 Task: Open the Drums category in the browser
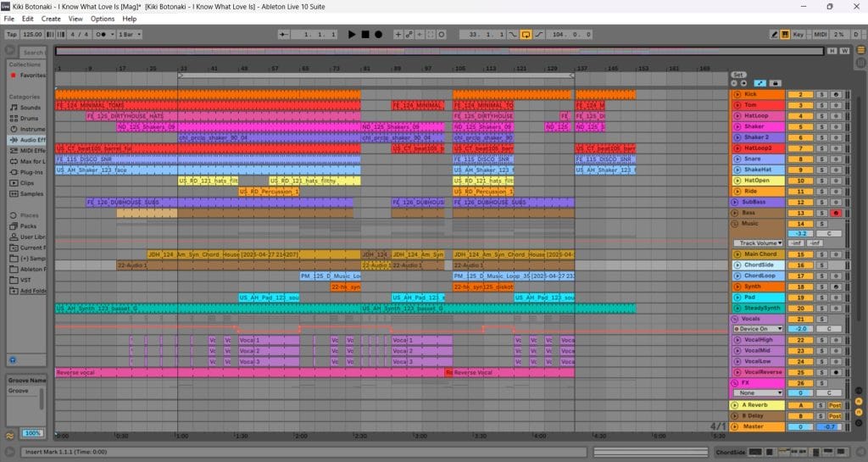coord(30,118)
